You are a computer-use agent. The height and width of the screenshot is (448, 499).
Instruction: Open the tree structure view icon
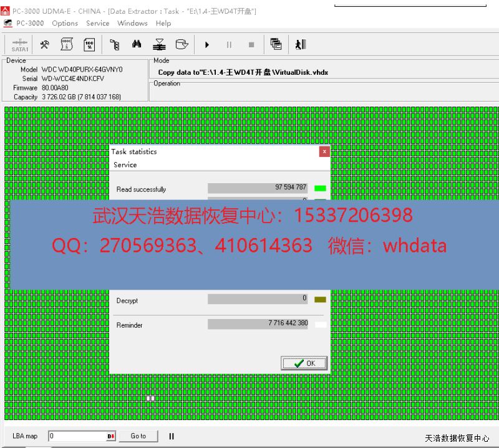114,45
